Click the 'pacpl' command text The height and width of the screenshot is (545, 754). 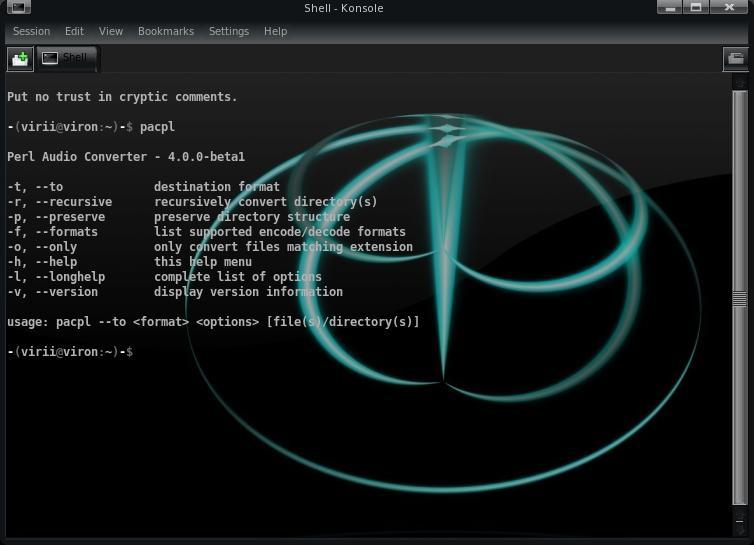point(157,127)
